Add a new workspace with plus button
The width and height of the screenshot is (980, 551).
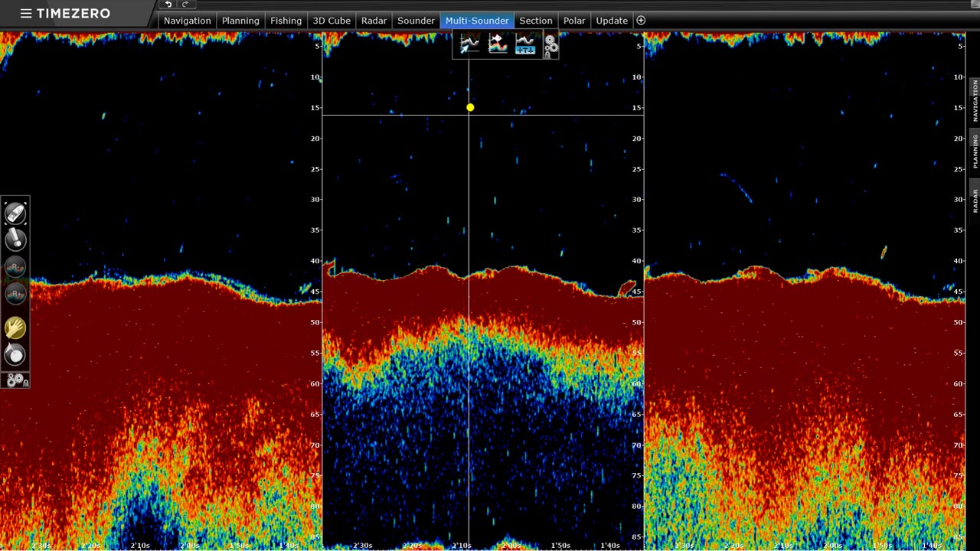click(641, 21)
